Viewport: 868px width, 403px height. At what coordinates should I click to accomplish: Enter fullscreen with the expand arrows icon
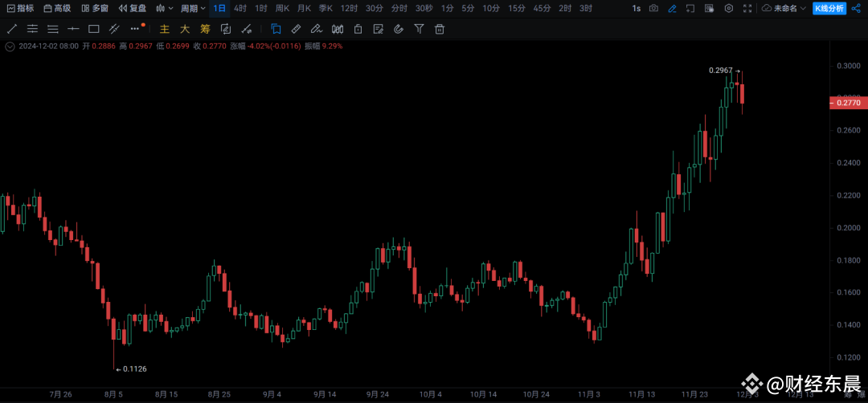point(747,8)
